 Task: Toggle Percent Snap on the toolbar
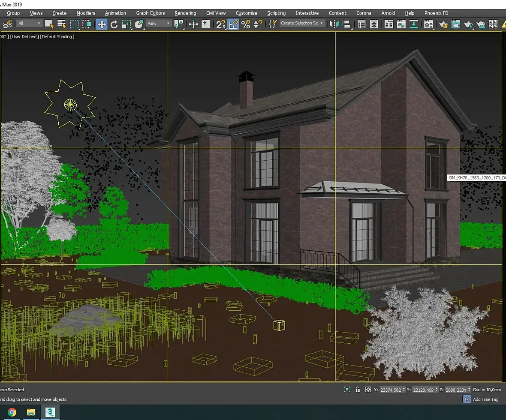pyautogui.click(x=246, y=24)
